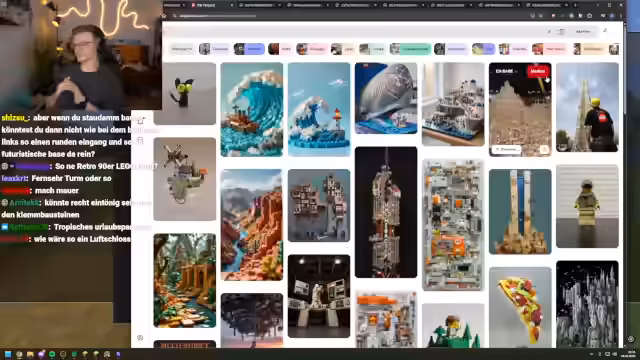Select the blue suggestion chip in the filter row
The image size is (640, 360).
[x=249, y=49]
